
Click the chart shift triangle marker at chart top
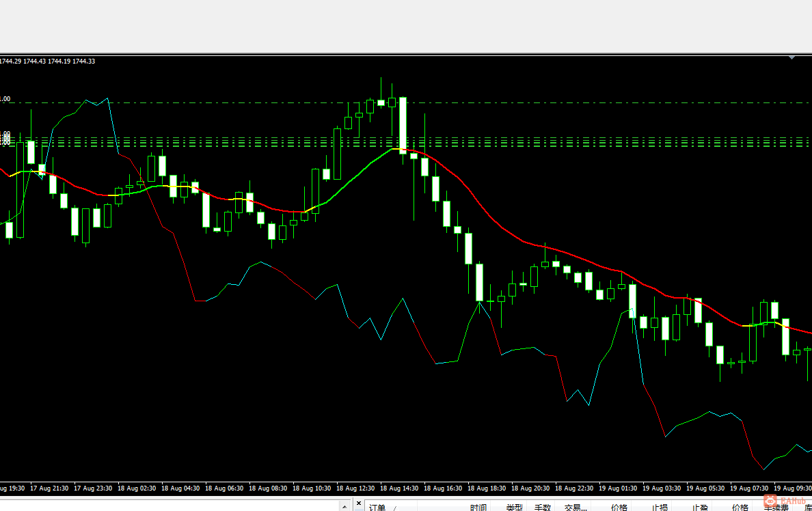791,57
